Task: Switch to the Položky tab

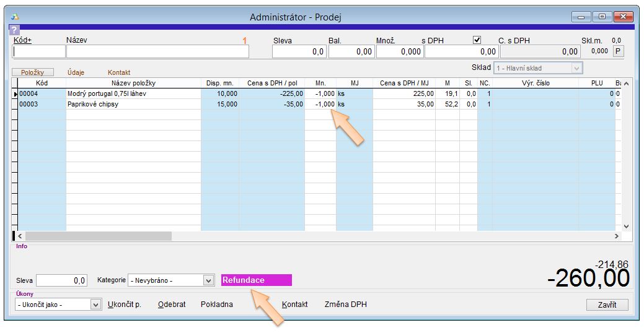Action: click(33, 72)
